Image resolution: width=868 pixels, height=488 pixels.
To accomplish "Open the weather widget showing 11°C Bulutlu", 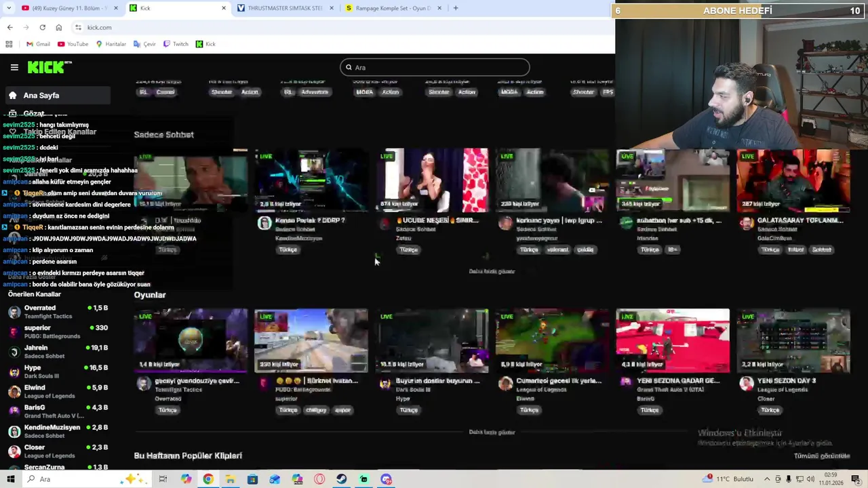I will click(x=729, y=479).
